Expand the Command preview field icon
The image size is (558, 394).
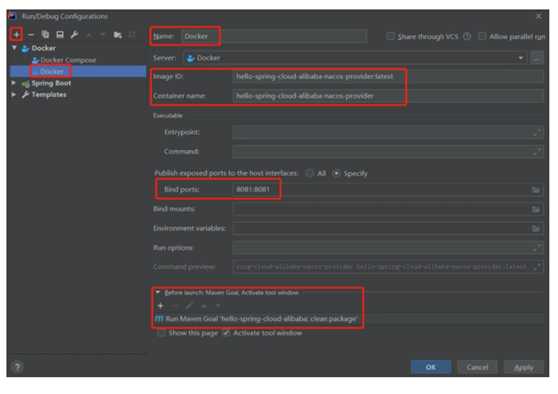point(537,267)
